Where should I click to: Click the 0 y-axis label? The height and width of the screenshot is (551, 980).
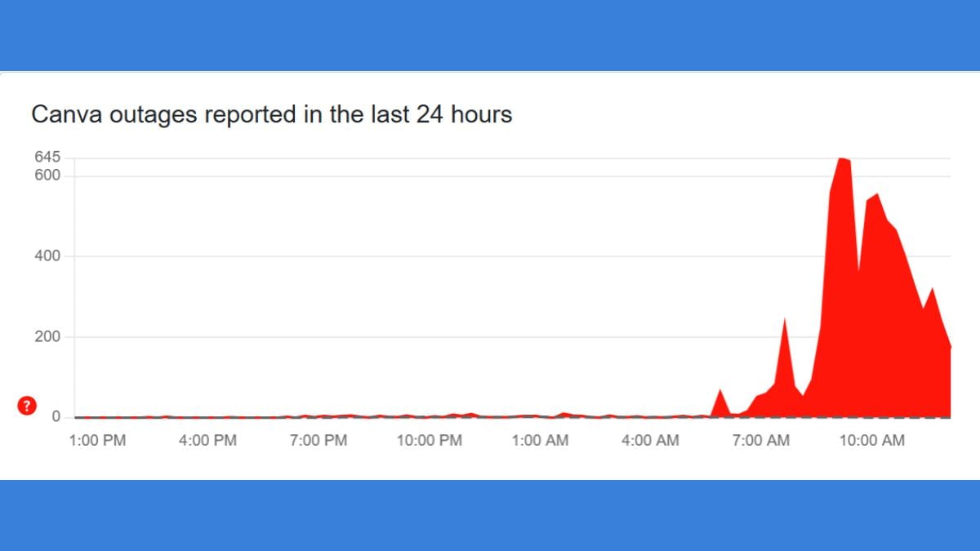point(56,417)
